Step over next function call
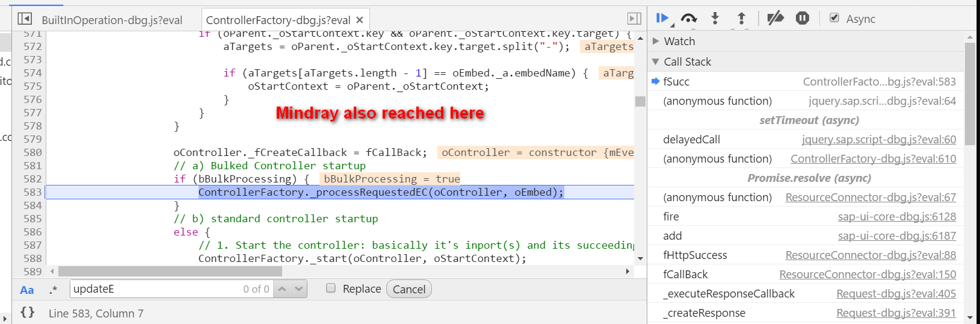980x324 pixels. pyautogui.click(x=689, y=19)
